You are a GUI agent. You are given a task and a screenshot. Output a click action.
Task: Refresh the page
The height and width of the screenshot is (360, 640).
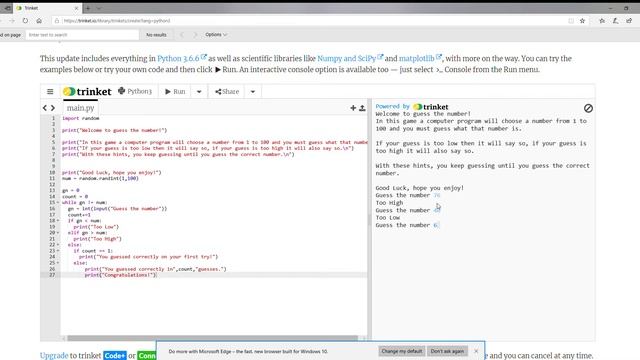click(x=25, y=20)
